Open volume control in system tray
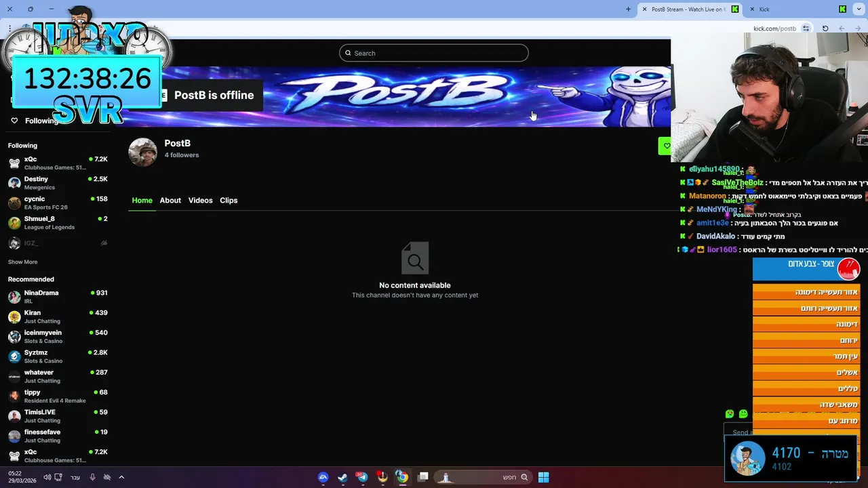Viewport: 868px width, 488px height. [x=47, y=477]
